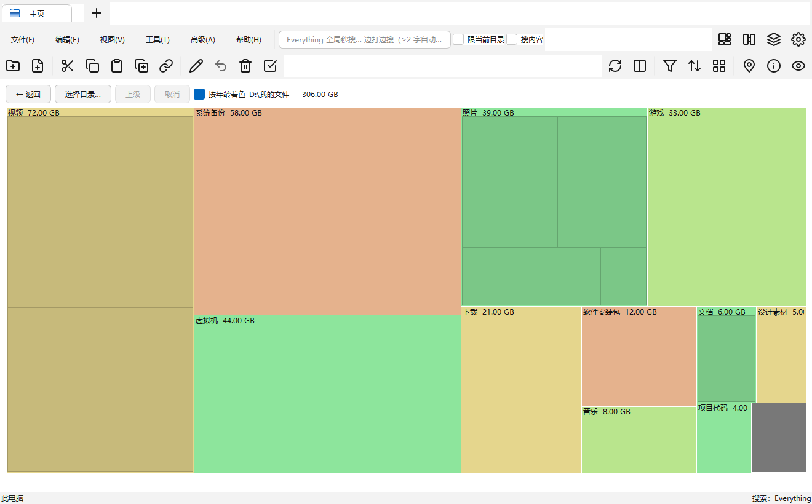Open the 编辑(E) menu
The width and height of the screenshot is (812, 504).
tap(67, 40)
